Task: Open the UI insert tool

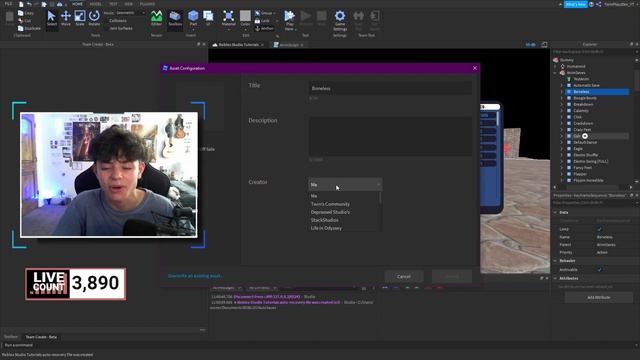Action: pos(208,18)
